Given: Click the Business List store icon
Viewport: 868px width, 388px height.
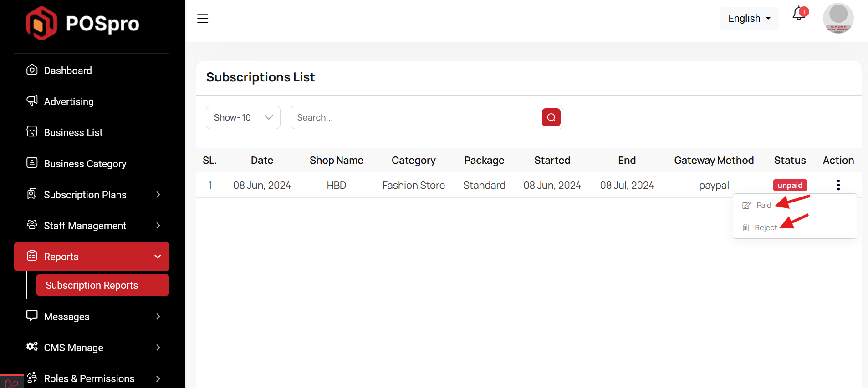Looking at the screenshot, I should tap(32, 132).
